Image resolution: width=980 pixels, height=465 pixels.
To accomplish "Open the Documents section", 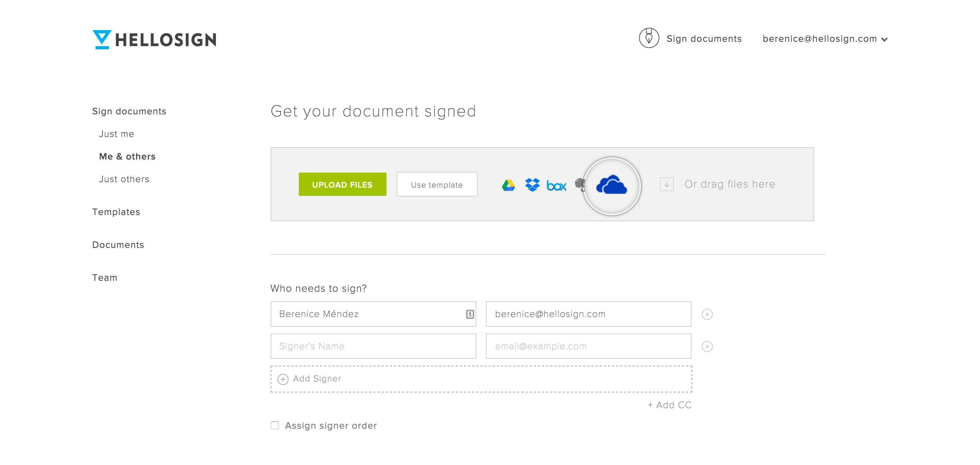I will (x=118, y=244).
